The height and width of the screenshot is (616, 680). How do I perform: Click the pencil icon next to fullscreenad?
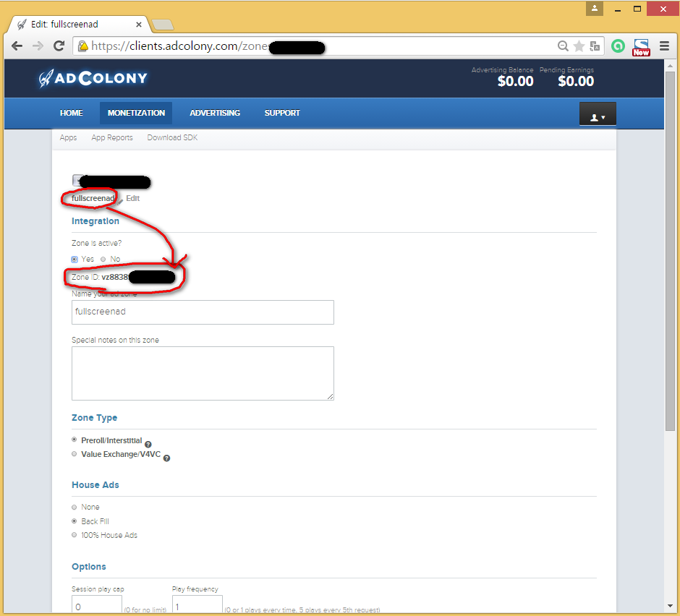120,201
